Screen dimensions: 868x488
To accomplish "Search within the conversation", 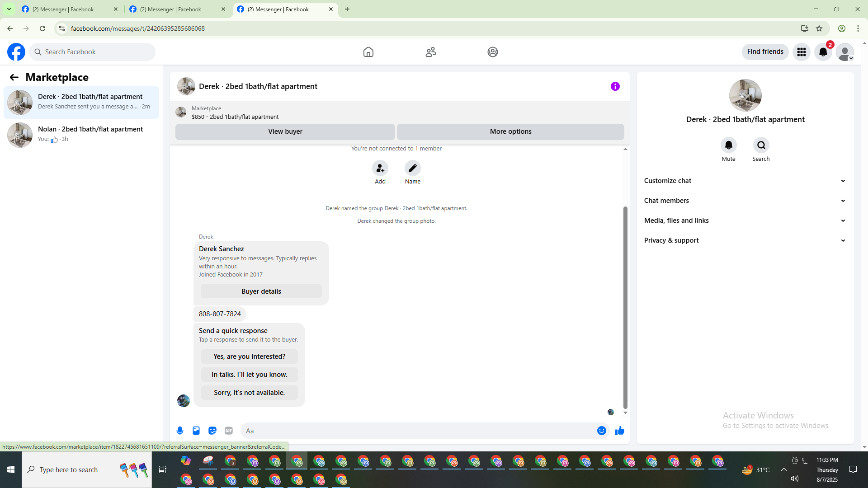I will [x=761, y=145].
